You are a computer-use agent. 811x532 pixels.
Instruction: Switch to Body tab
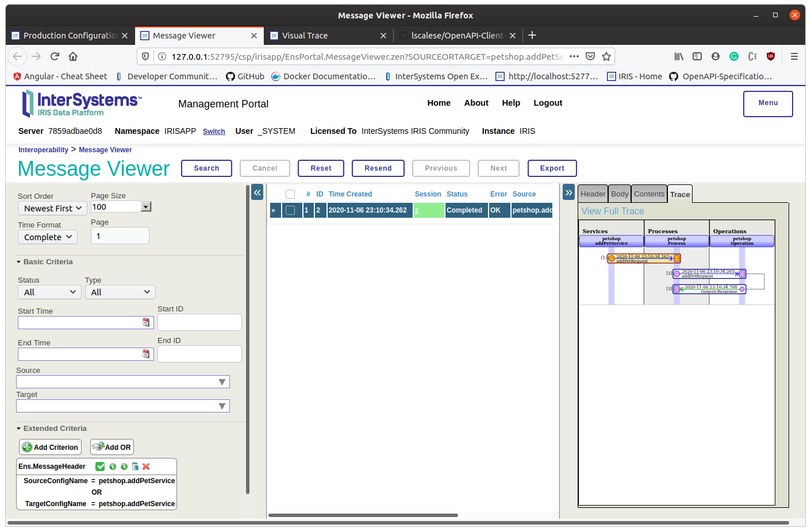click(620, 194)
